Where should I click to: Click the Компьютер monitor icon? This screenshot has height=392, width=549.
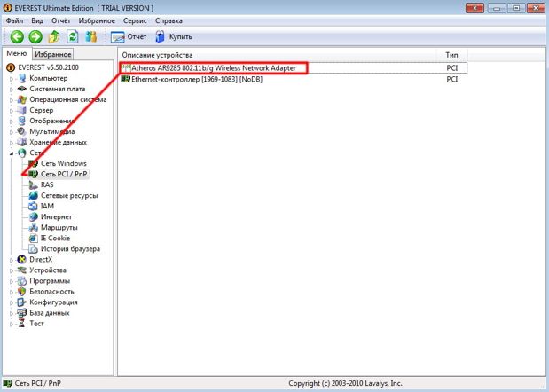[21, 78]
